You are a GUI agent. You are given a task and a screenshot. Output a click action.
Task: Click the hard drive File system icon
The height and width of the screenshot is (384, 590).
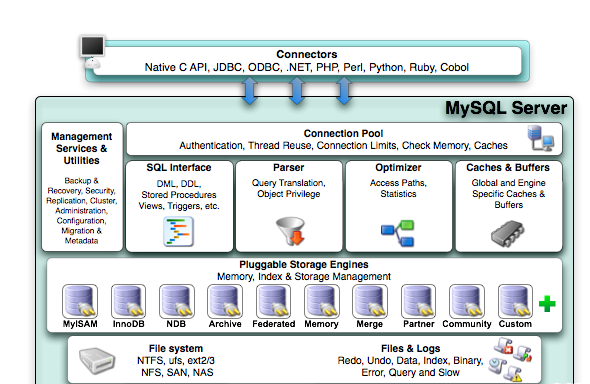point(97,361)
